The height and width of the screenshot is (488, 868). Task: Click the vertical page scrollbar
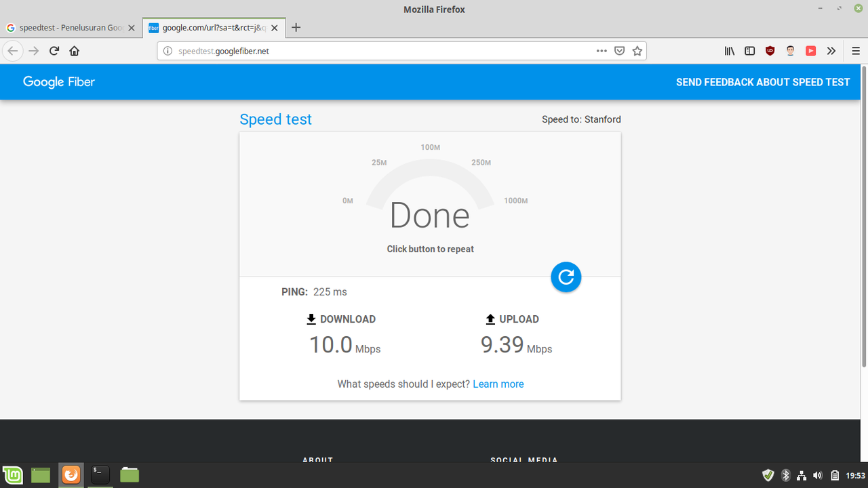click(x=864, y=217)
